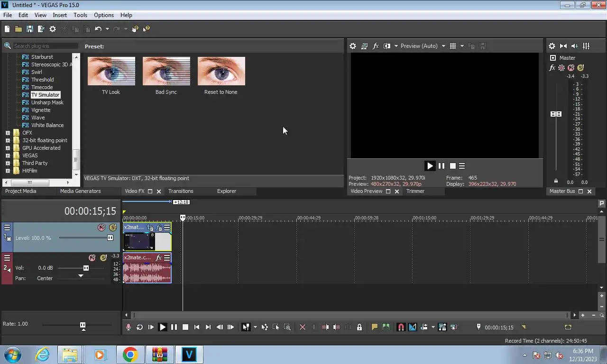Solo video track 1

click(113, 227)
